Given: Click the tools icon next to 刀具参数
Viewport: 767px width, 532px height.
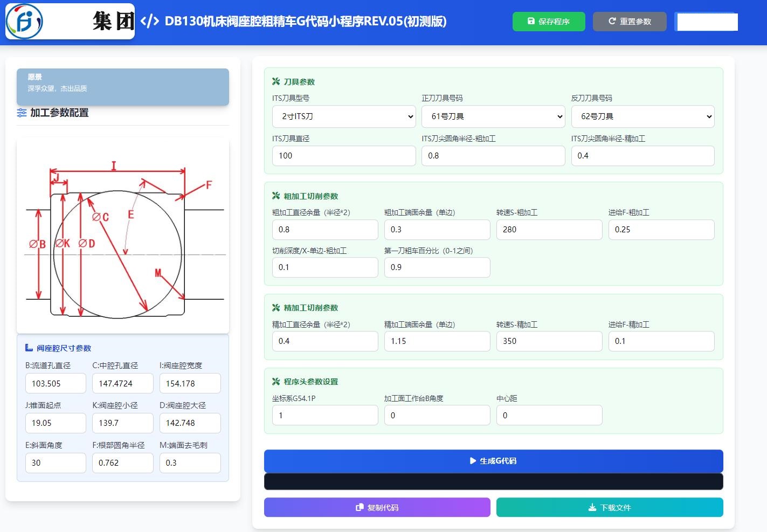Looking at the screenshot, I should (x=276, y=81).
